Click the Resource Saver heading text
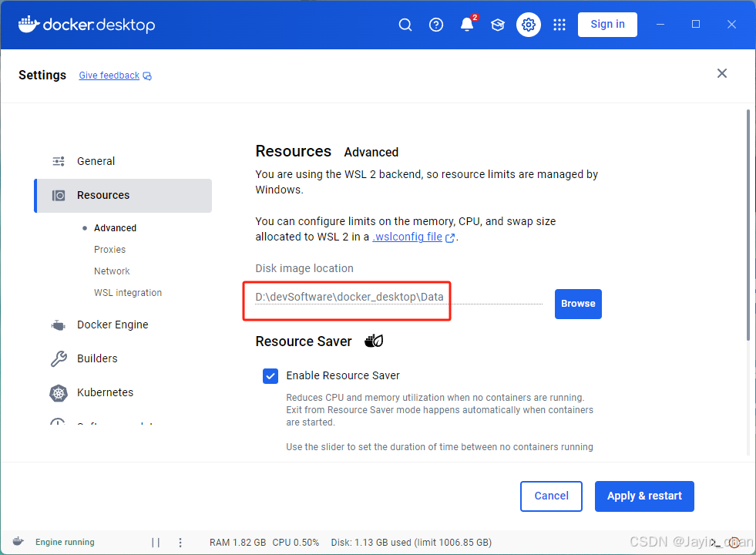The height and width of the screenshot is (555, 756). (304, 341)
